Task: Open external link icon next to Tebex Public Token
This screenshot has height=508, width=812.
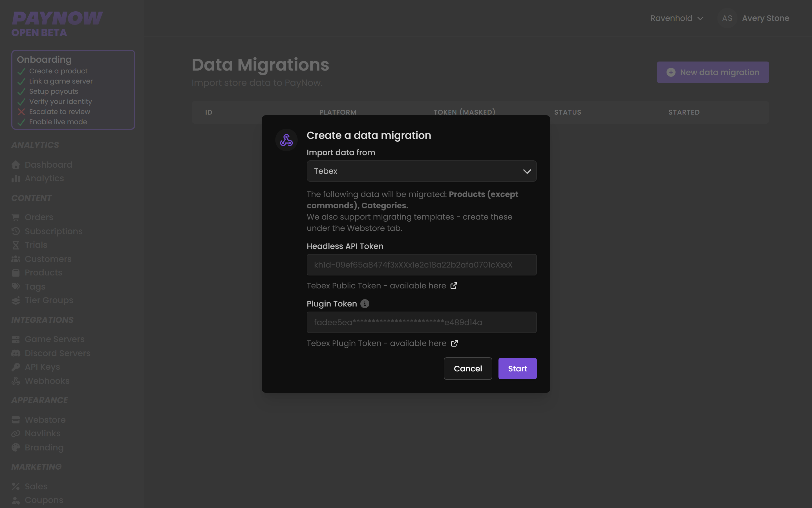Action: coord(454,286)
